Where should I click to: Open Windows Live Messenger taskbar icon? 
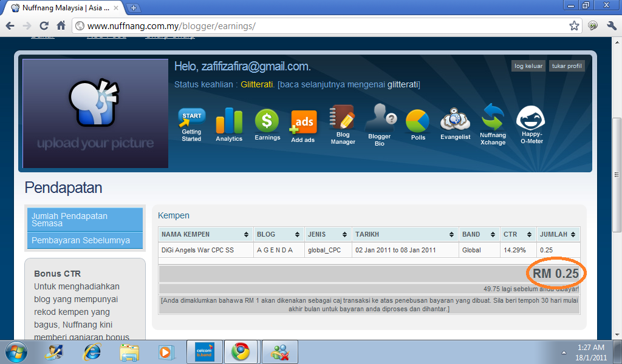pyautogui.click(x=280, y=352)
